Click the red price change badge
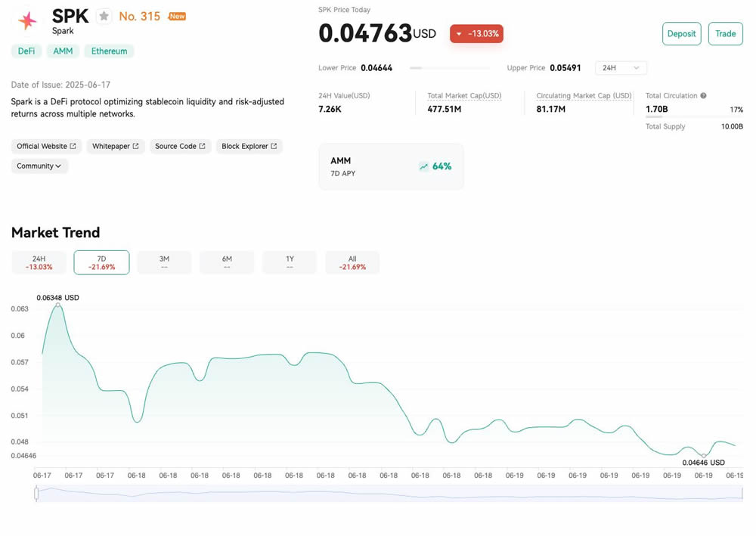 point(476,34)
